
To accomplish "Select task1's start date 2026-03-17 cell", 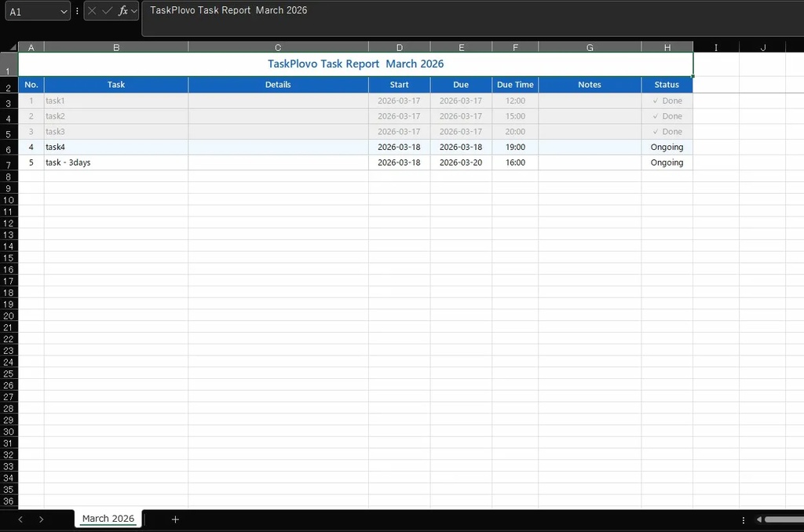I will click(400, 101).
